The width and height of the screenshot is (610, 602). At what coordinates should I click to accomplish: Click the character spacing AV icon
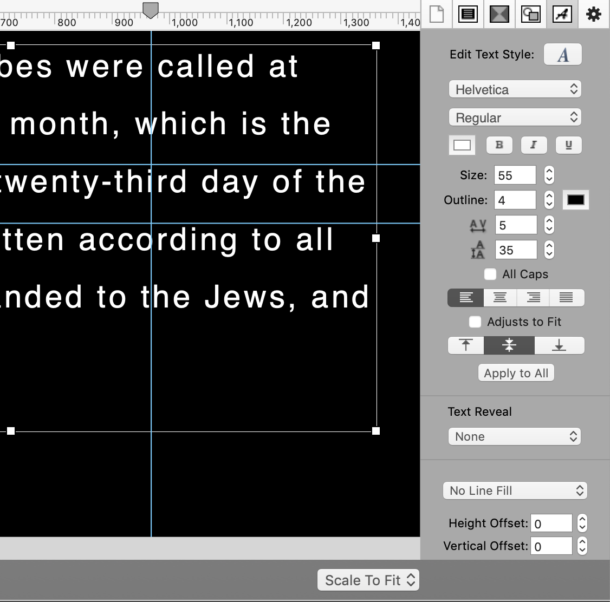click(x=478, y=226)
